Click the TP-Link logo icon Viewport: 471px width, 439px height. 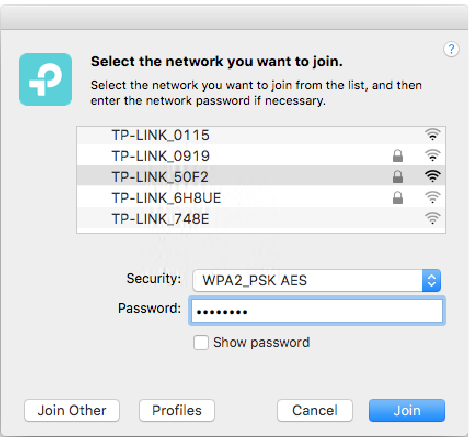click(45, 79)
